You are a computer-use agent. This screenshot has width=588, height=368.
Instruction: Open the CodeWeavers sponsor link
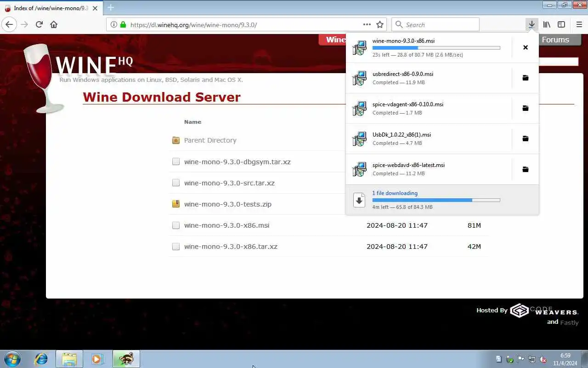[x=544, y=310]
